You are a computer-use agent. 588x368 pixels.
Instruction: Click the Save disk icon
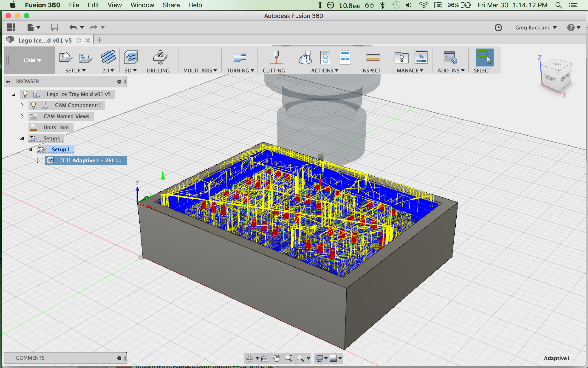(x=54, y=27)
